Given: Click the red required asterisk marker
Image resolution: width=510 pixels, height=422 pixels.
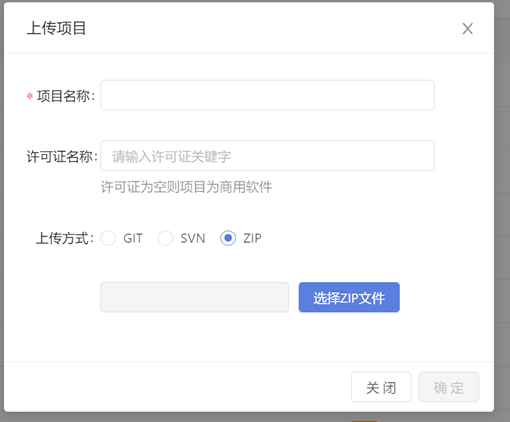Looking at the screenshot, I should pos(30,97).
